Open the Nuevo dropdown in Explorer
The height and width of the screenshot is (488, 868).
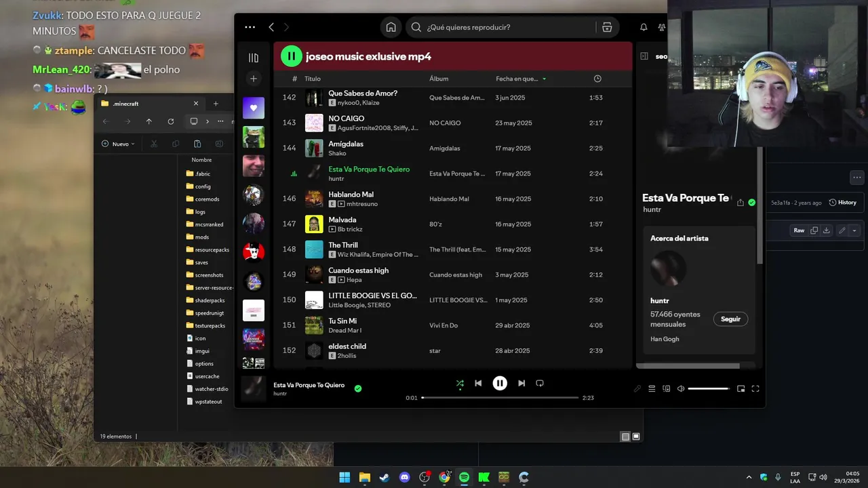click(x=118, y=144)
